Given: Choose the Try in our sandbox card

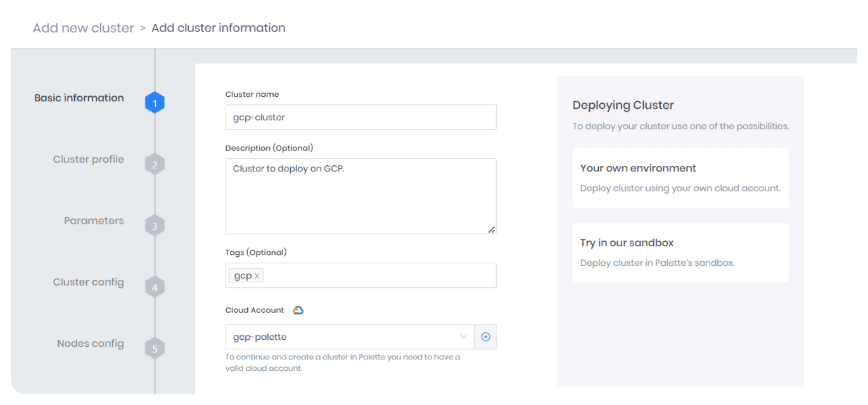Looking at the screenshot, I should (680, 252).
